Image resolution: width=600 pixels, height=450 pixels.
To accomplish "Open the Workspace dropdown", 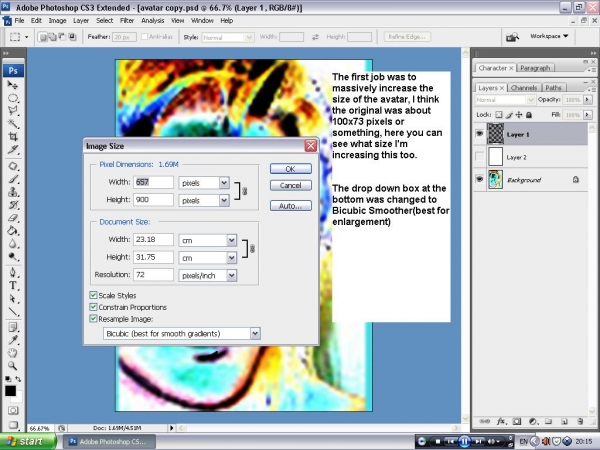I will (549, 36).
